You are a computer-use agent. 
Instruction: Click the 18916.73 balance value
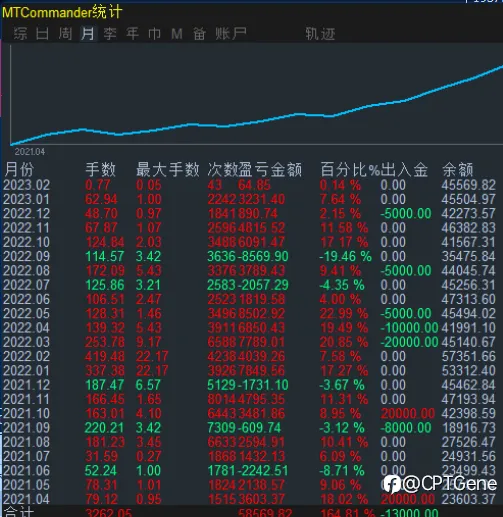[x=469, y=428]
